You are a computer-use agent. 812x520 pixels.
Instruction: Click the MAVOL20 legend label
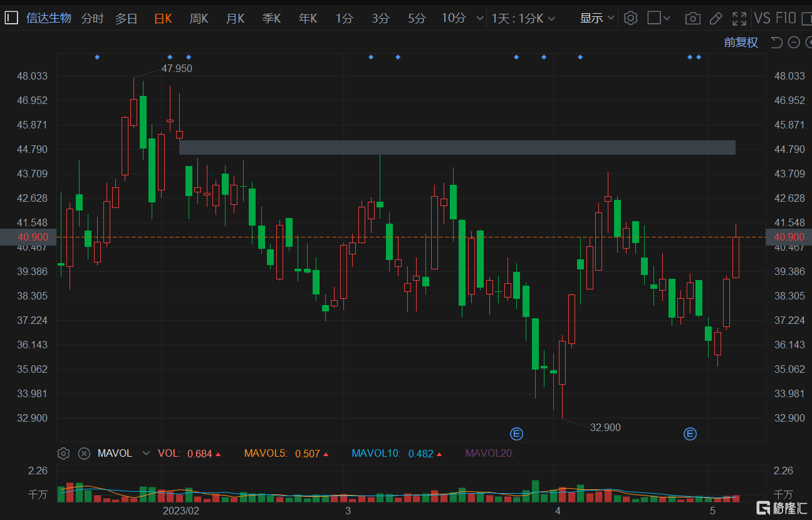(490, 454)
